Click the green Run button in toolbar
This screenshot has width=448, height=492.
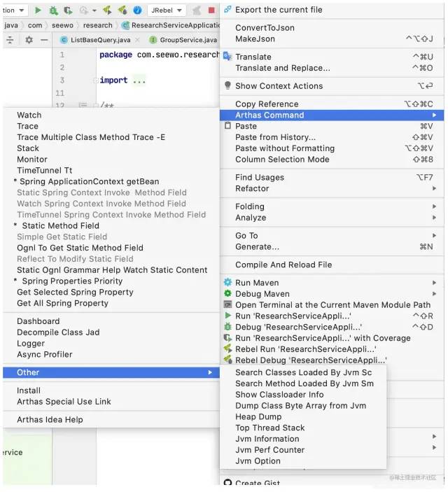38,10
